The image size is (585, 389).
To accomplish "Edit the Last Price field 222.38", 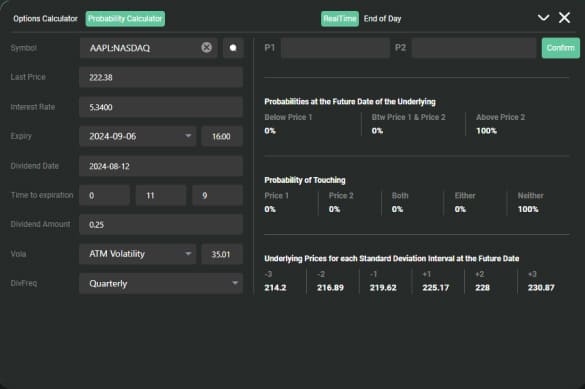I will (x=161, y=77).
